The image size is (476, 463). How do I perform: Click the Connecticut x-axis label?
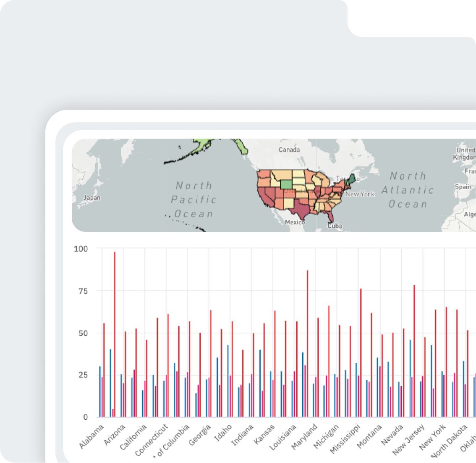tap(152, 440)
